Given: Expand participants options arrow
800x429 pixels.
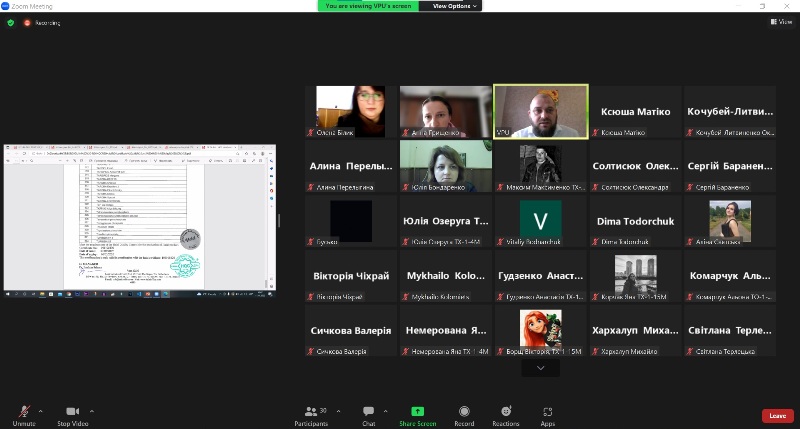Looking at the screenshot, I should coord(338,411).
